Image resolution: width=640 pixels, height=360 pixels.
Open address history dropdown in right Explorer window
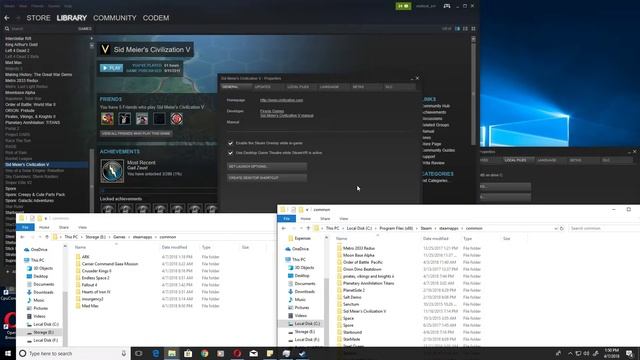[x=556, y=229]
